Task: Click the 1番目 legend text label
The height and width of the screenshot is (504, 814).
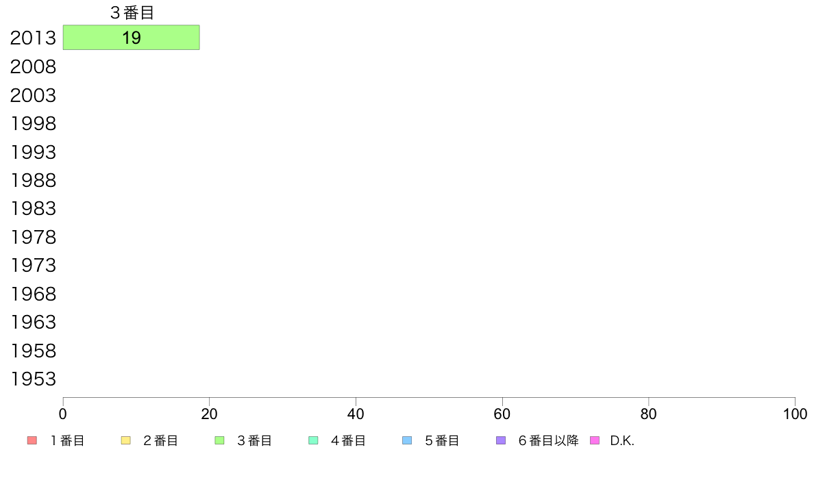Action: 67,440
